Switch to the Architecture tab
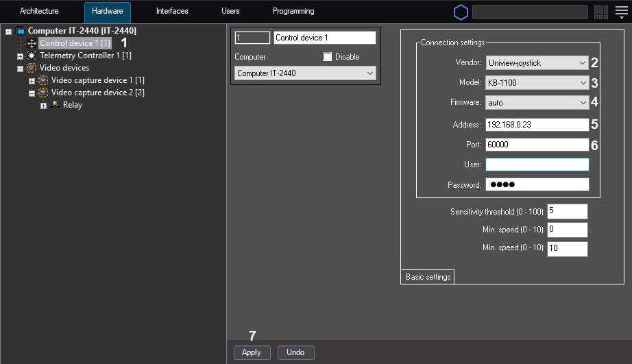The image size is (632, 364). [39, 12]
